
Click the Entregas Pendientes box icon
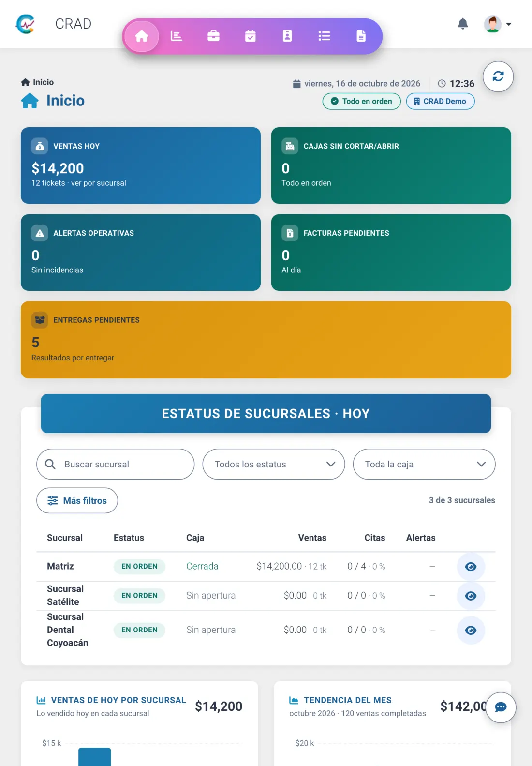pos(40,320)
